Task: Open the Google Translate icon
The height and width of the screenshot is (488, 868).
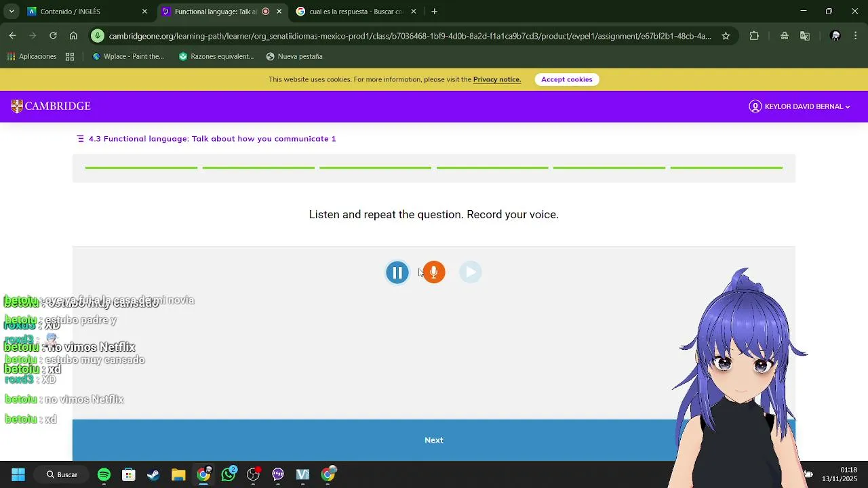Action: click(x=805, y=36)
